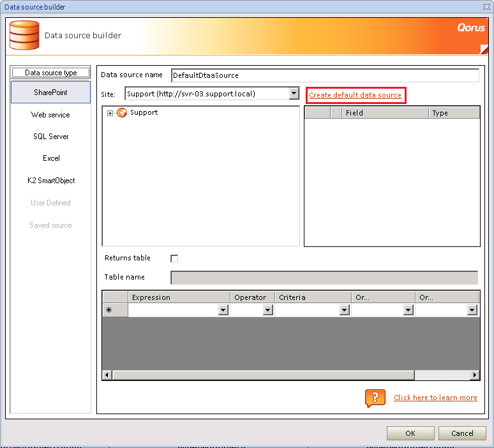Select K2 SmartObject data source type
494x448 pixels.
50,181
